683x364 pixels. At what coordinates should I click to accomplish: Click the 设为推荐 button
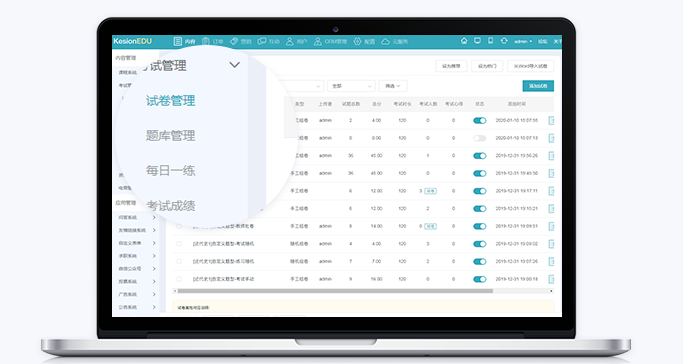(x=451, y=66)
